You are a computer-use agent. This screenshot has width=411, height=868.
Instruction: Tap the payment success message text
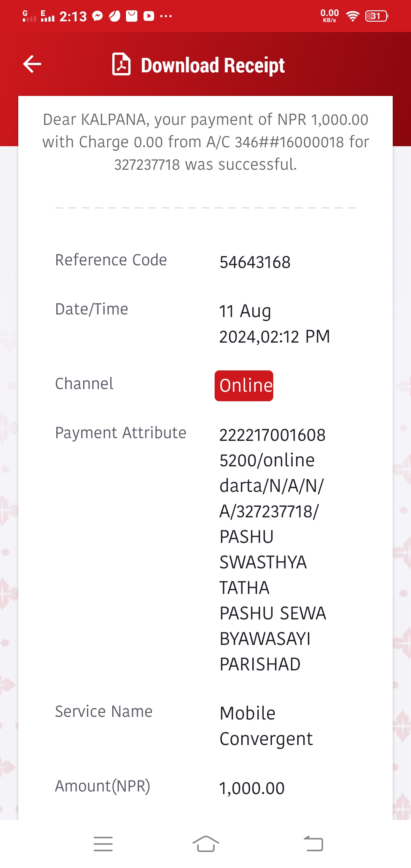point(205,142)
